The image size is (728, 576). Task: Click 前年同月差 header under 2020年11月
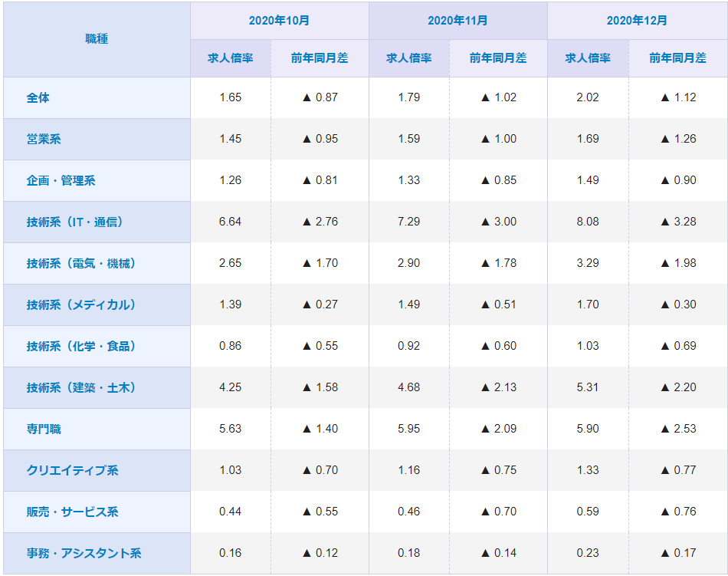498,58
